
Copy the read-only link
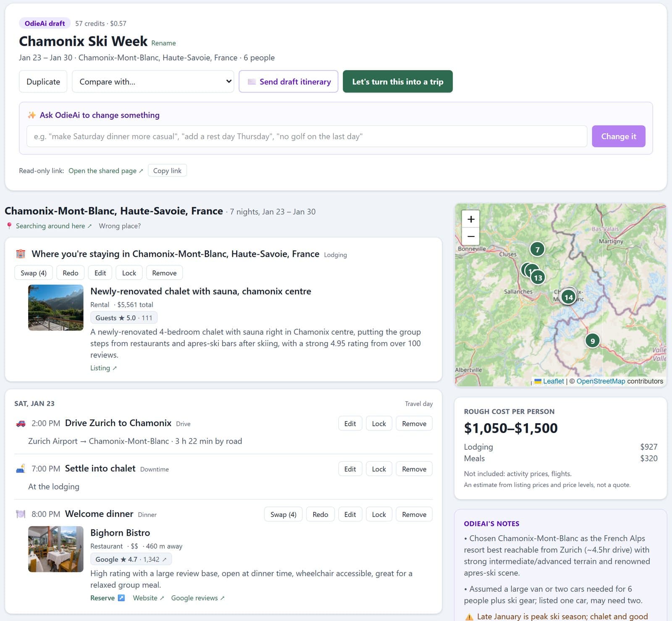click(x=167, y=170)
